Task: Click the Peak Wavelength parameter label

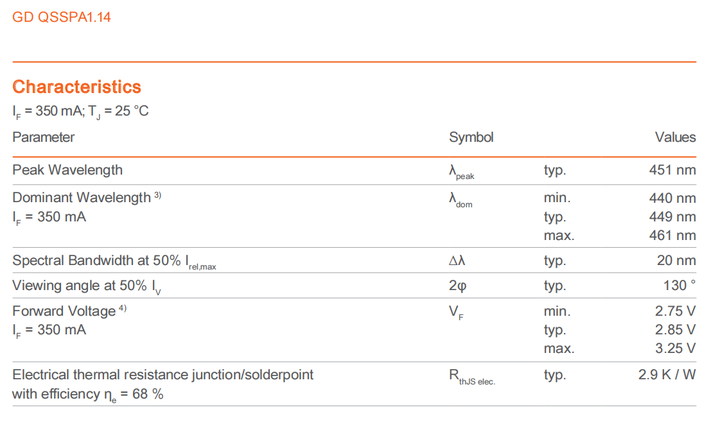Action: tap(67, 170)
